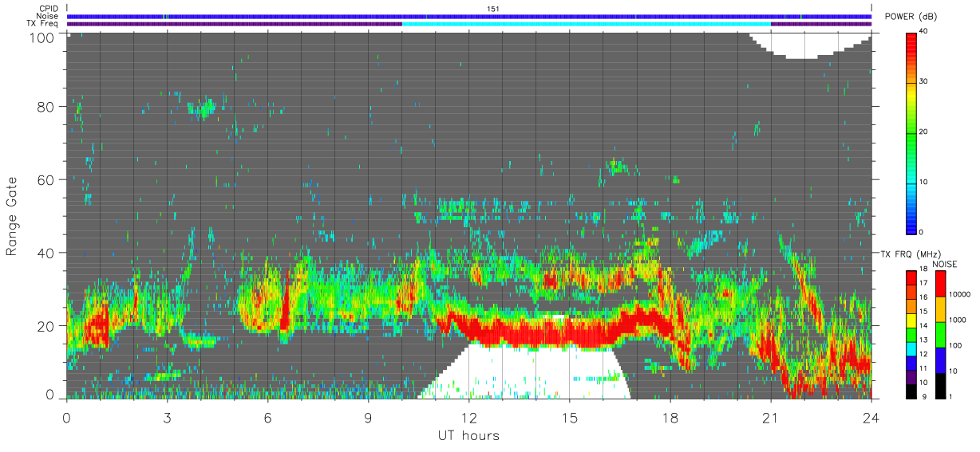Click the cyan segment of the TX Freq bar
Screen dimensions: 980x452
(x=587, y=24)
